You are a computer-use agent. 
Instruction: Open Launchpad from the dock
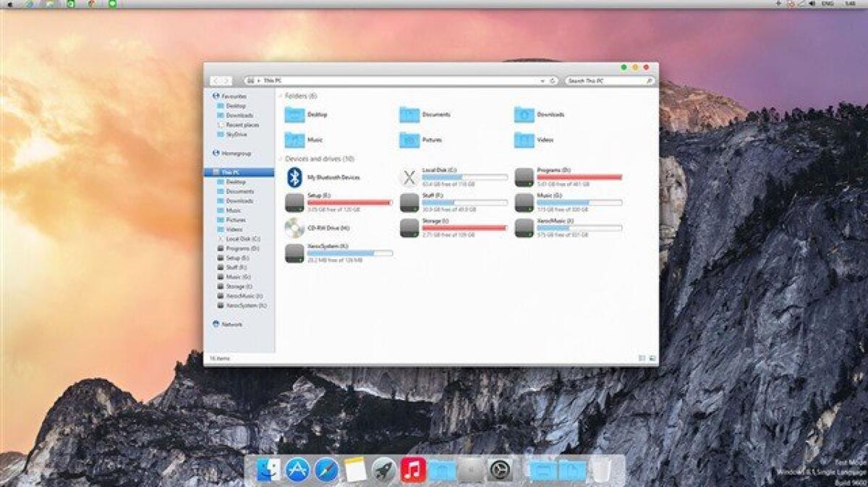coord(382,470)
